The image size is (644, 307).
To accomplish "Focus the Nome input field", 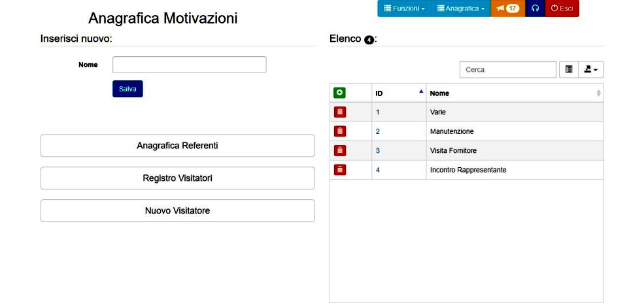I will (x=190, y=65).
